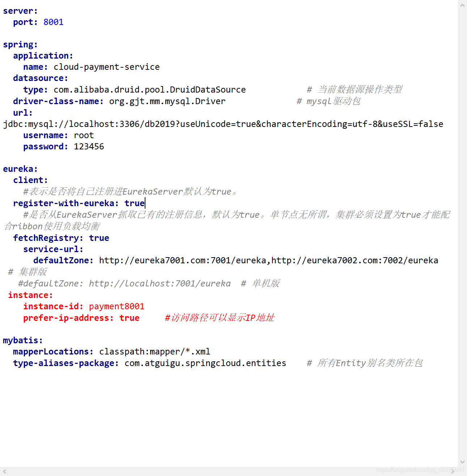The height and width of the screenshot is (476, 467).
Task: Click the 'eureka:' key
Action: [x=20, y=169]
